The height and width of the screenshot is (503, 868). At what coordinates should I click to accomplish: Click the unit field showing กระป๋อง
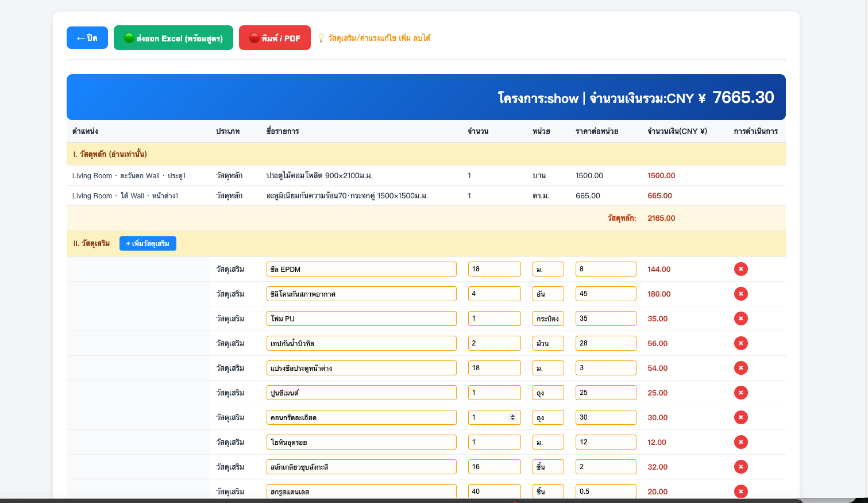pos(548,318)
